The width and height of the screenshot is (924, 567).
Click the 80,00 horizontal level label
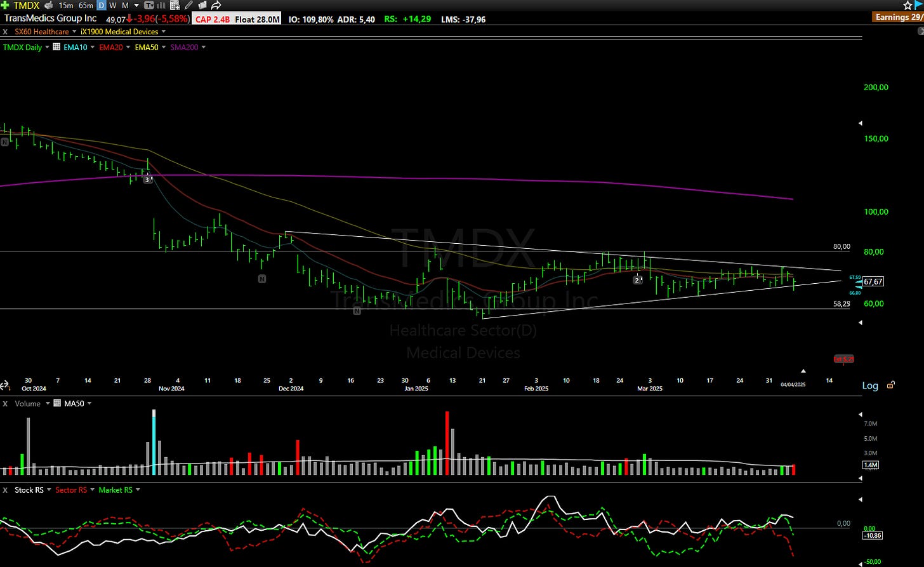coord(841,246)
